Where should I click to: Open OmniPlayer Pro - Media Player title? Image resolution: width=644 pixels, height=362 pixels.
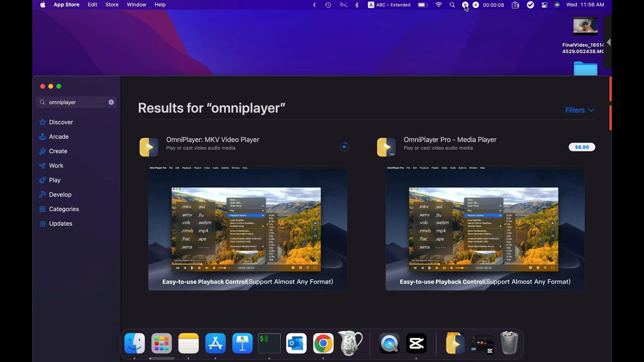point(450,140)
